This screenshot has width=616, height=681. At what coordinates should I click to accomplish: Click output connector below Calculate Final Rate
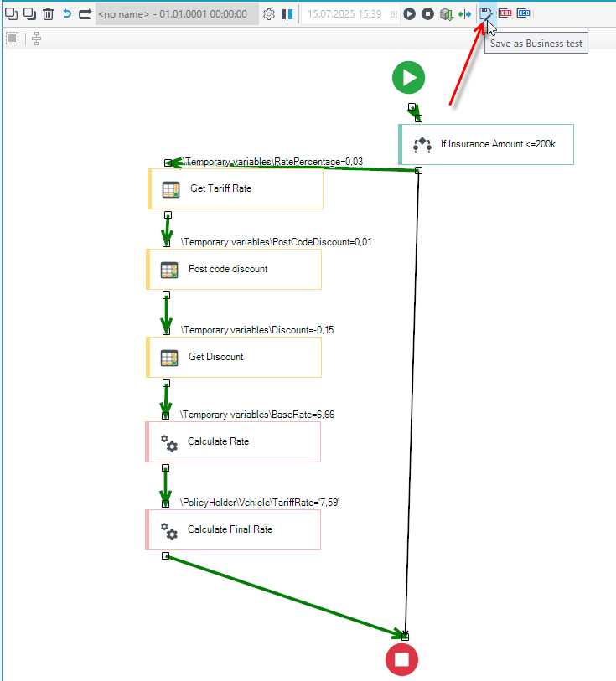pyautogui.click(x=165, y=556)
